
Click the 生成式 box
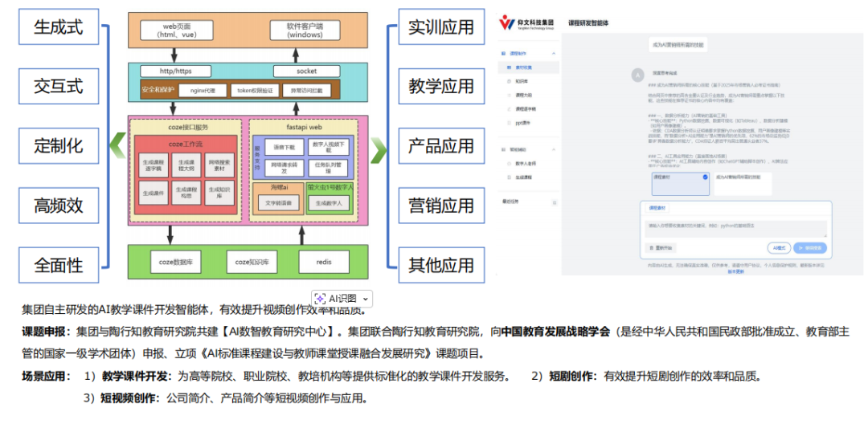point(59,26)
